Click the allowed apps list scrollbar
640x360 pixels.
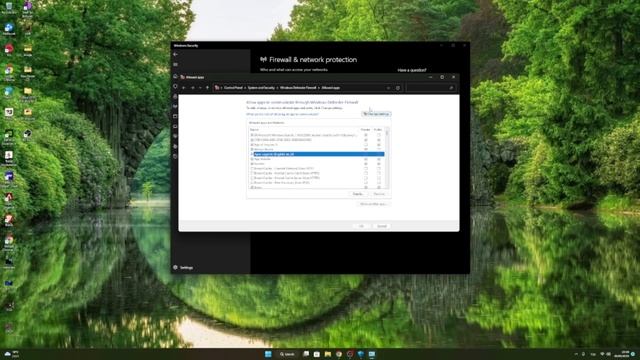point(387,158)
